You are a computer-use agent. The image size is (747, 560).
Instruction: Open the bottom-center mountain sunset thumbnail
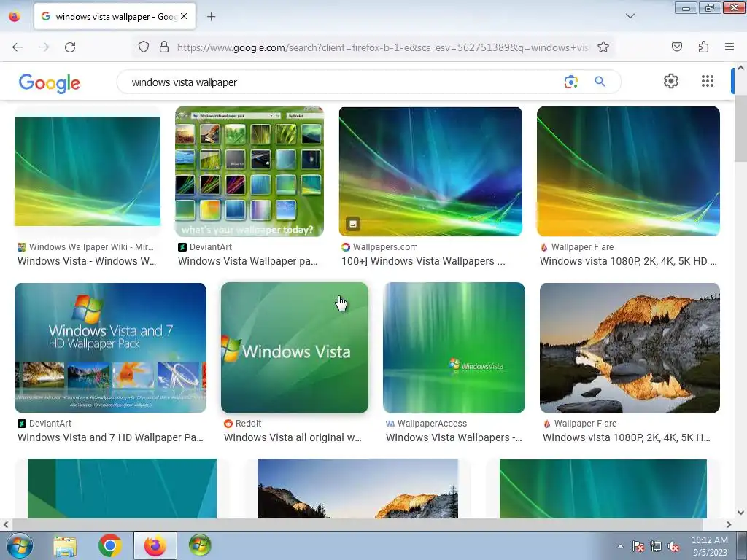(x=357, y=489)
